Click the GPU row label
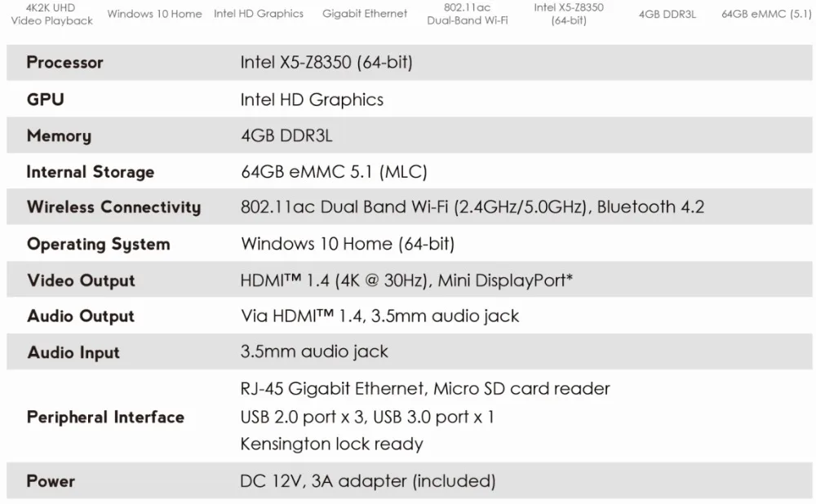This screenshot has width=816, height=504. (45, 99)
